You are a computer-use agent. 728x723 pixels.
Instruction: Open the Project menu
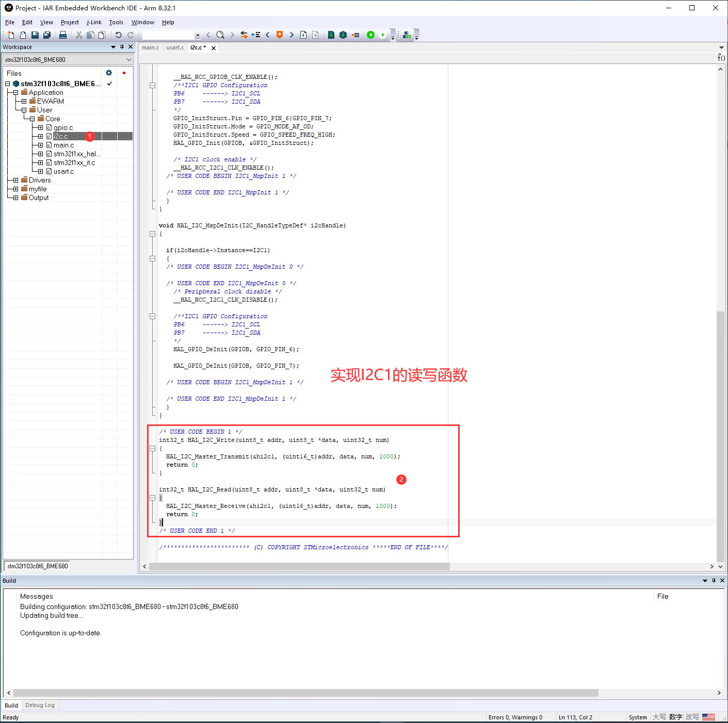click(x=70, y=22)
